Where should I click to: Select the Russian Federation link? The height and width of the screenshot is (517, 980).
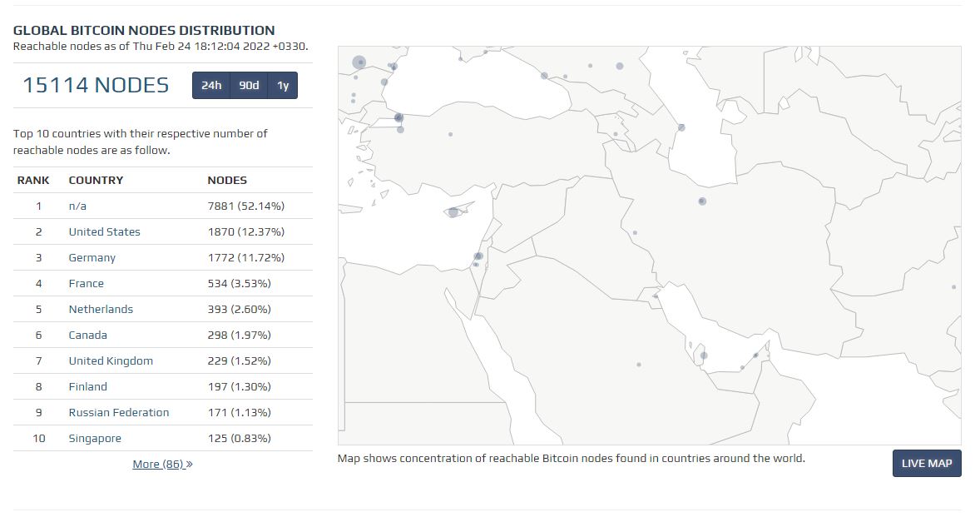click(118, 412)
